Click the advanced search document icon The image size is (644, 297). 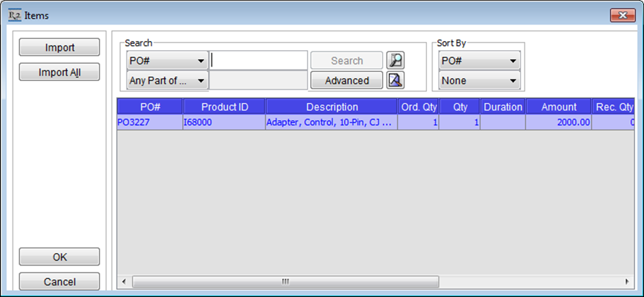[395, 80]
